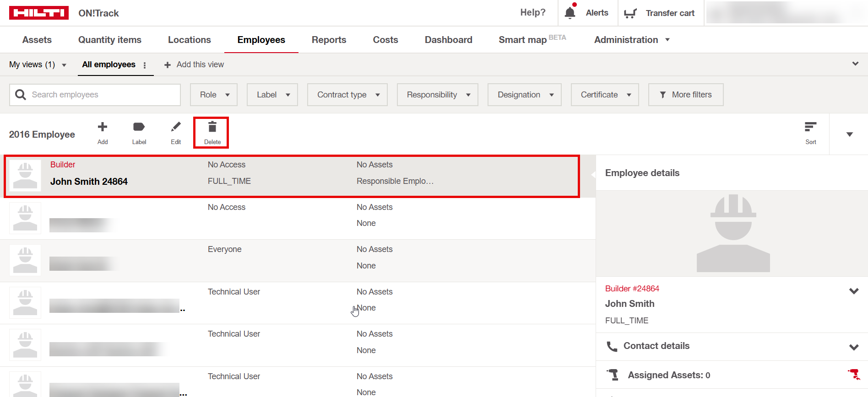Open the Sort options icon
Screen dimensions: 868x397
coord(810,127)
